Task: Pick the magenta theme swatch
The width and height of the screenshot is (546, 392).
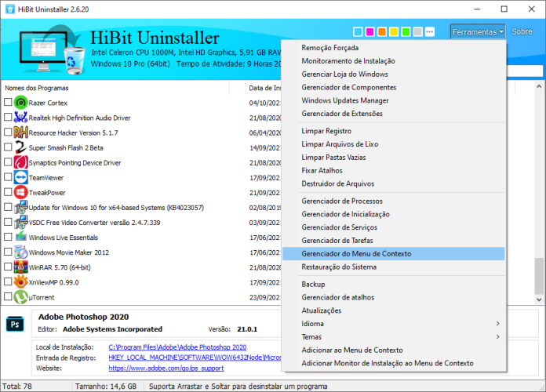Action: click(x=369, y=31)
